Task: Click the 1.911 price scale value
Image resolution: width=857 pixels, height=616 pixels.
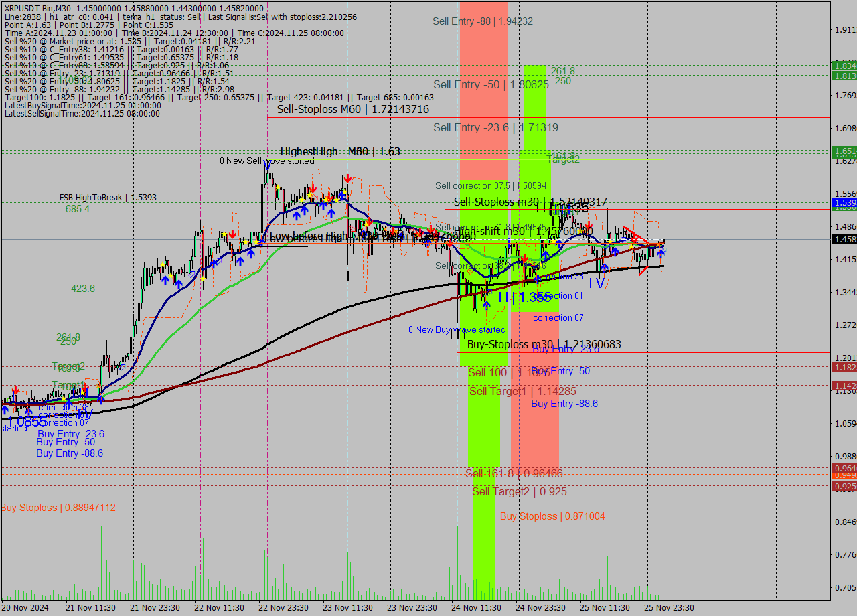Action: coord(846,30)
